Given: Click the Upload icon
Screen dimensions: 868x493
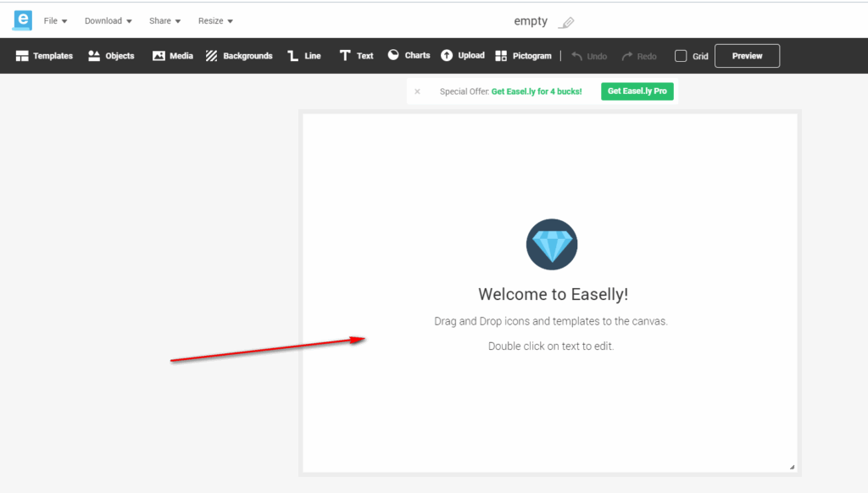Looking at the screenshot, I should point(447,55).
